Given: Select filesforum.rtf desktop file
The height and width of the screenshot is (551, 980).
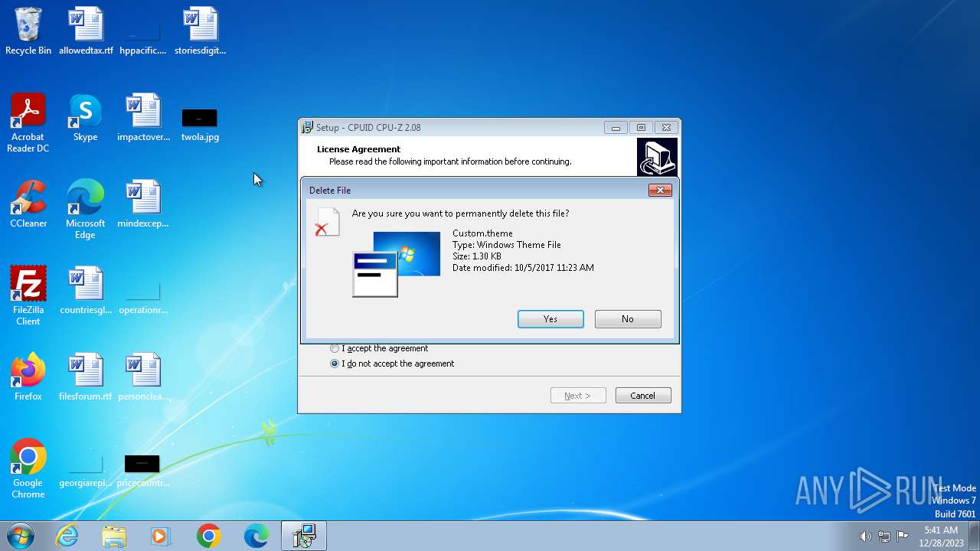Looking at the screenshot, I should pos(86,377).
